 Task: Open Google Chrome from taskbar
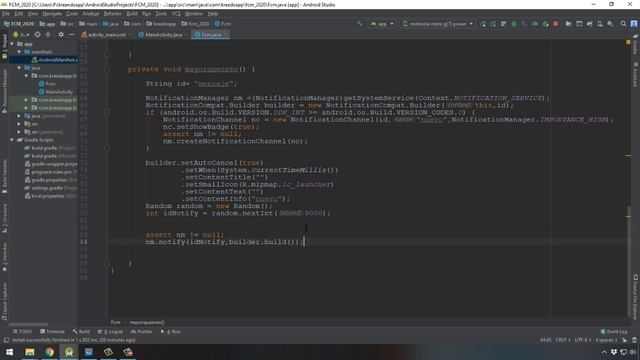pyautogui.click(x=49, y=352)
